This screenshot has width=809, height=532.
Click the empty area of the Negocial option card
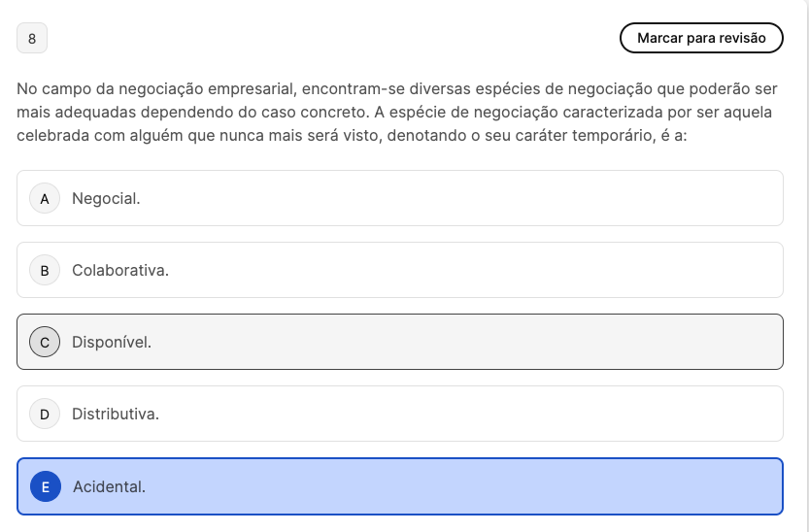point(459,198)
